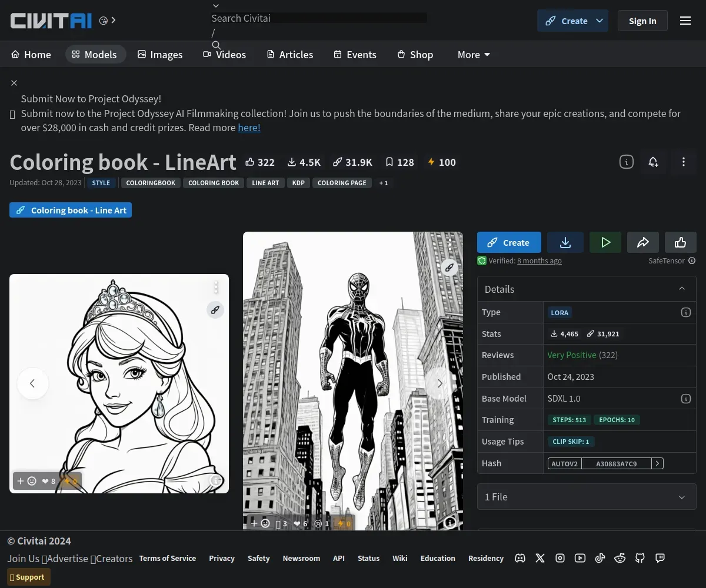This screenshot has height=588, width=706.
Task: Click the 128 bookmark count badge
Action: (x=399, y=162)
